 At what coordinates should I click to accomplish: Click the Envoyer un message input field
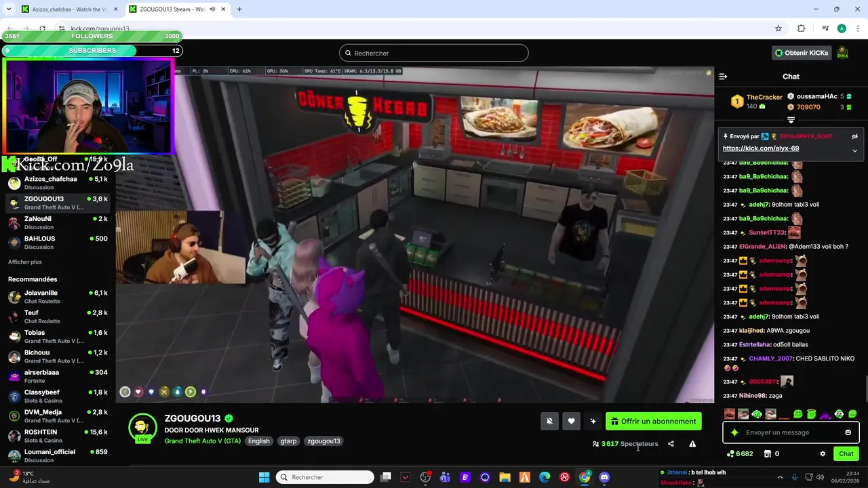pos(791,432)
